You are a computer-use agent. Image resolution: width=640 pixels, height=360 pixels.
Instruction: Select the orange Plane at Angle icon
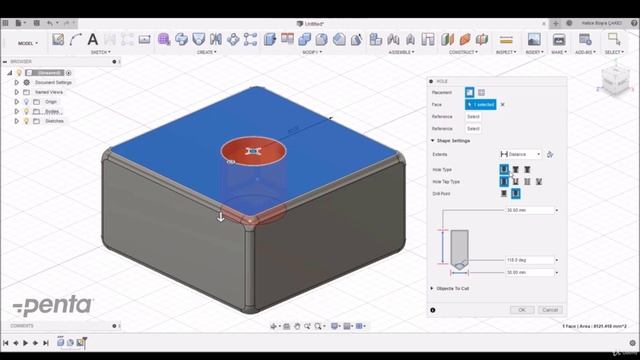point(465,40)
